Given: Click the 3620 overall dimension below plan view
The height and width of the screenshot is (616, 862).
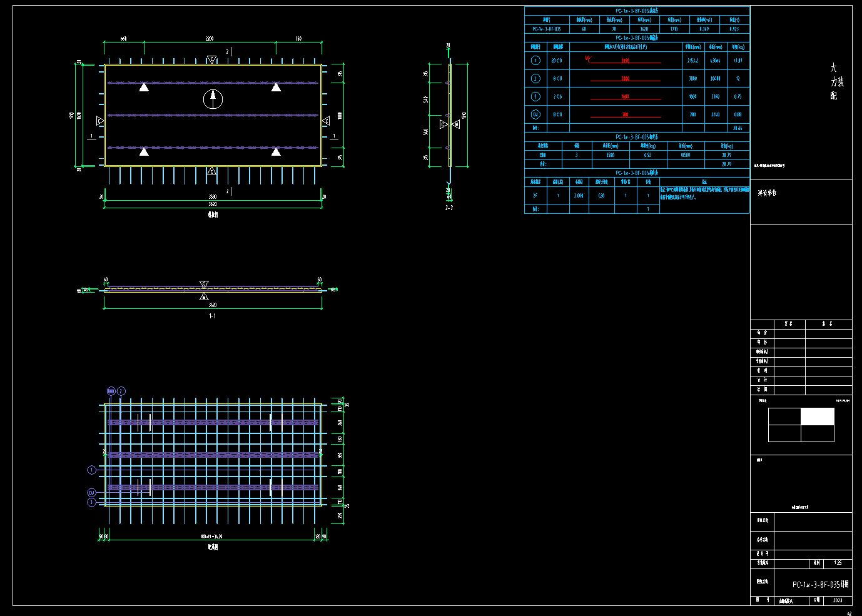Looking at the screenshot, I should [213, 204].
